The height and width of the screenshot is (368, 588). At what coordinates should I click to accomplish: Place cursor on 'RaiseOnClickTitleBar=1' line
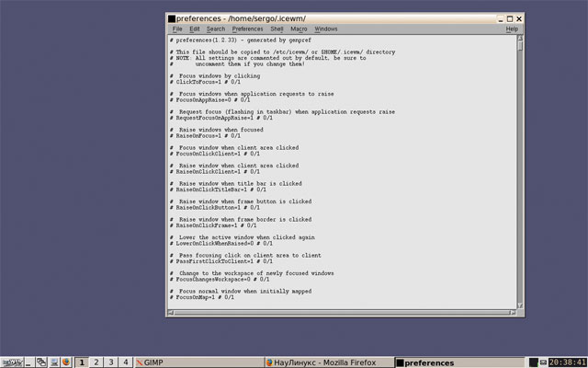pyautogui.click(x=218, y=190)
